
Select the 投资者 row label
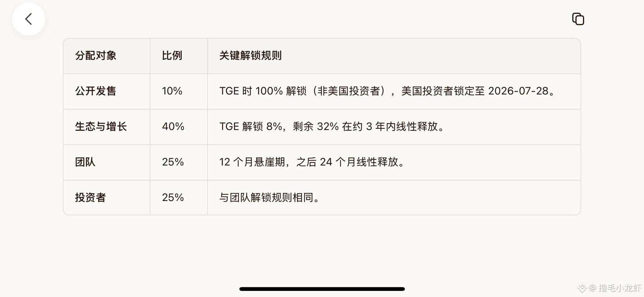pos(90,198)
